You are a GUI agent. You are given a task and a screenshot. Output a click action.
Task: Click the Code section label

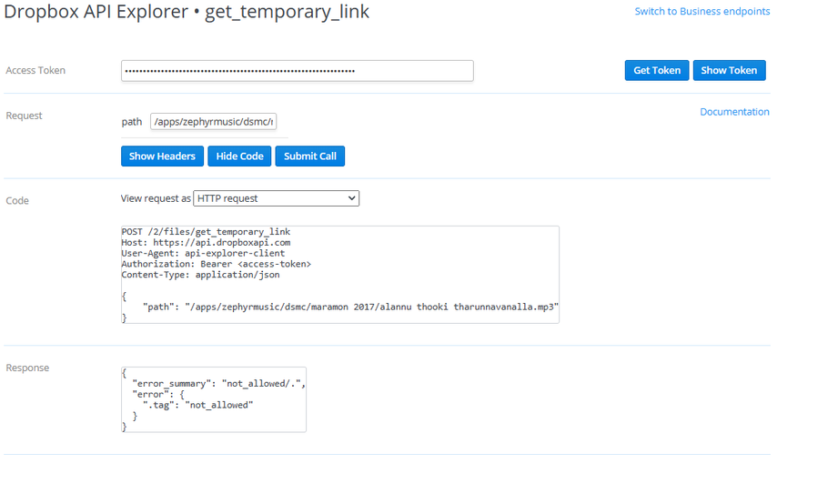[x=17, y=200]
